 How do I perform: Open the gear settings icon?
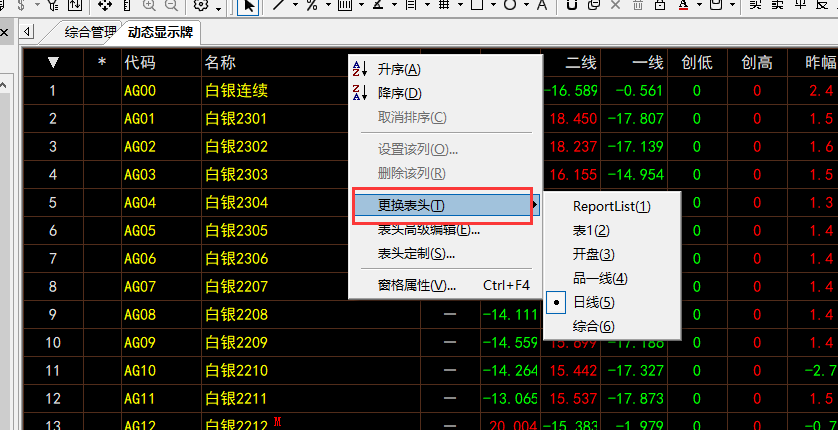pos(201,5)
